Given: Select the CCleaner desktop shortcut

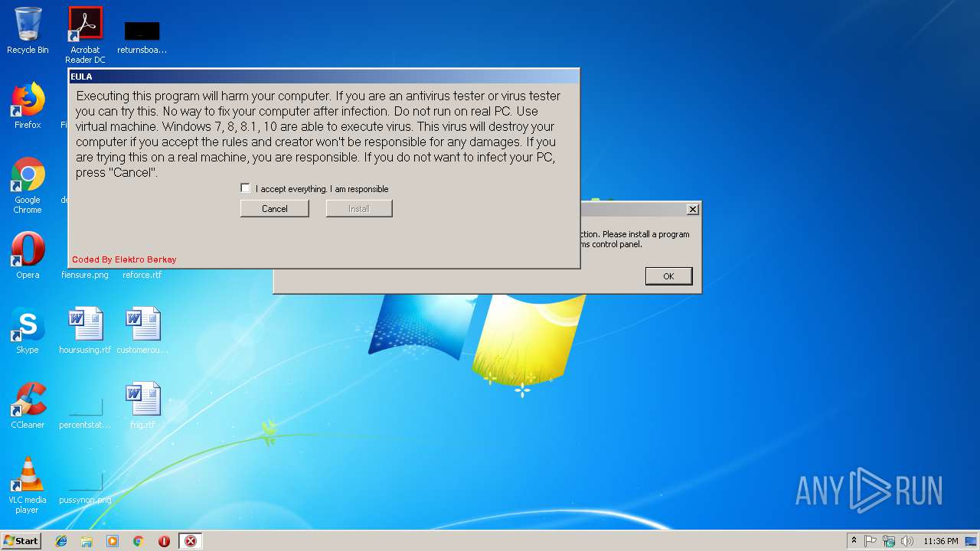Looking at the screenshot, I should tap(28, 405).
